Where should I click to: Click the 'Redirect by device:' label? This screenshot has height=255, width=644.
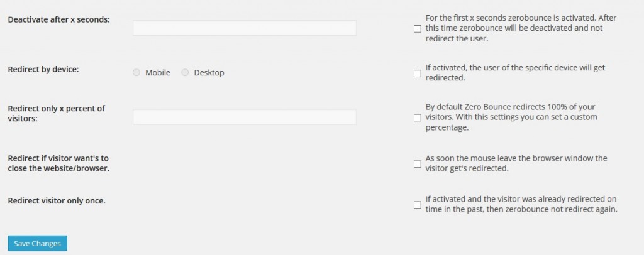43,69
